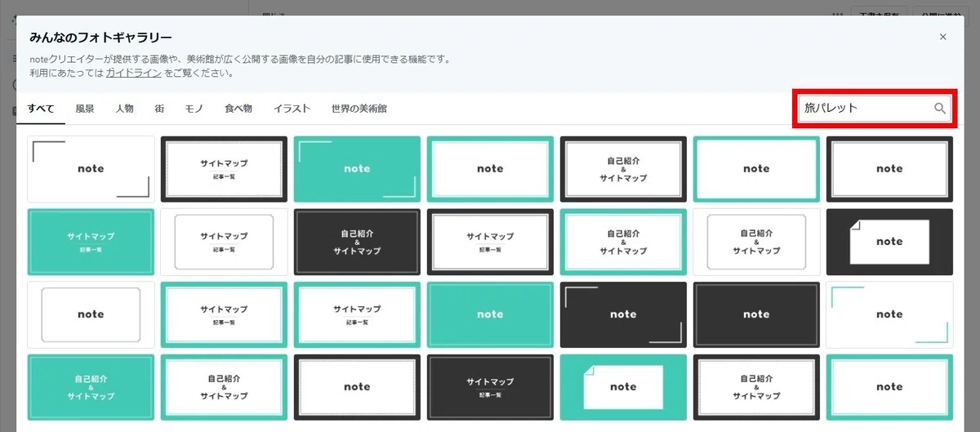Select solid teal note image with thin frame
This screenshot has height=432, width=980.
coord(490,314)
